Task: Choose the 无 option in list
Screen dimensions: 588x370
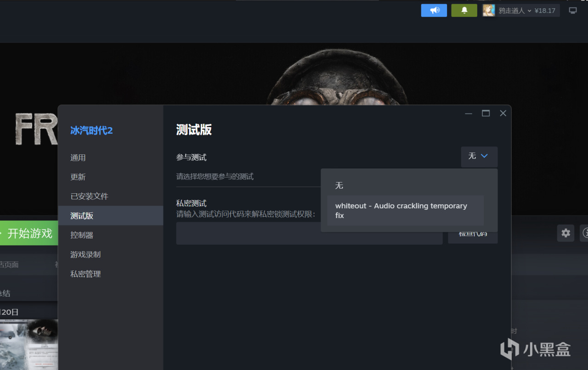Action: coord(405,185)
